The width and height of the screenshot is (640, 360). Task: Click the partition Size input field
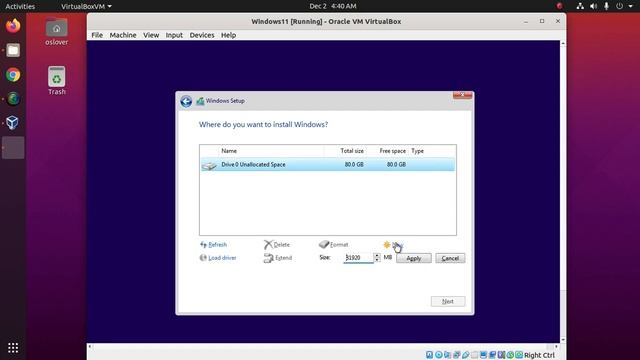point(358,258)
